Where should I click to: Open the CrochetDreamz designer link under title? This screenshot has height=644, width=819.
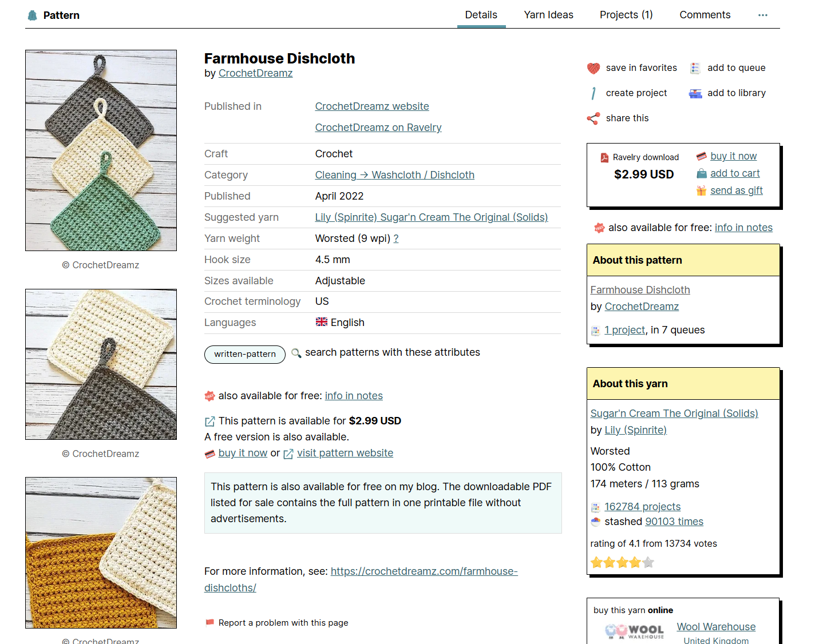click(x=256, y=73)
